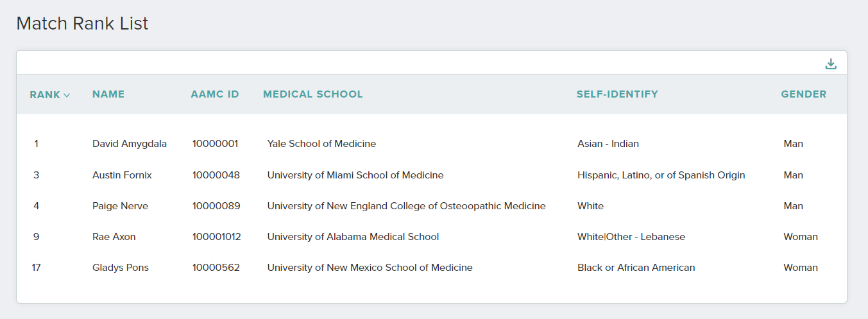Sort by NAME column header
The image size is (868, 319).
tap(108, 94)
